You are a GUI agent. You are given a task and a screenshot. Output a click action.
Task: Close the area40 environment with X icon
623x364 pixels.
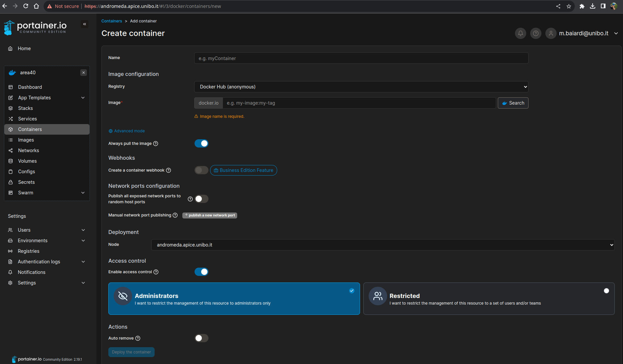point(84,73)
